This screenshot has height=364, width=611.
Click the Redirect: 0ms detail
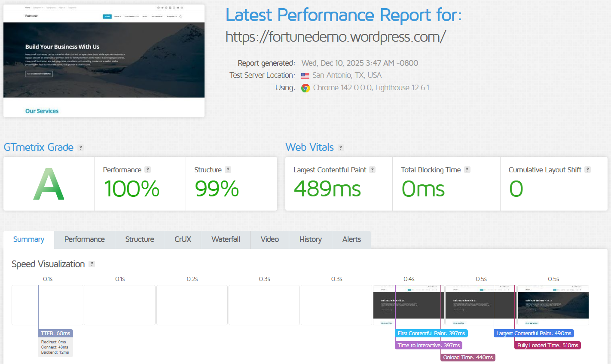54,342
